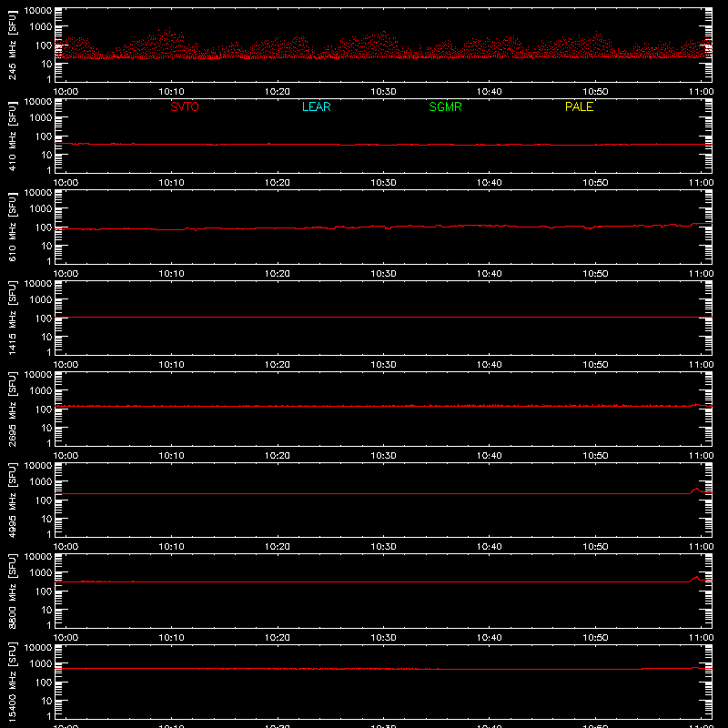728x728 pixels.
Task: Click the red SVTO station label
Action: (x=185, y=106)
